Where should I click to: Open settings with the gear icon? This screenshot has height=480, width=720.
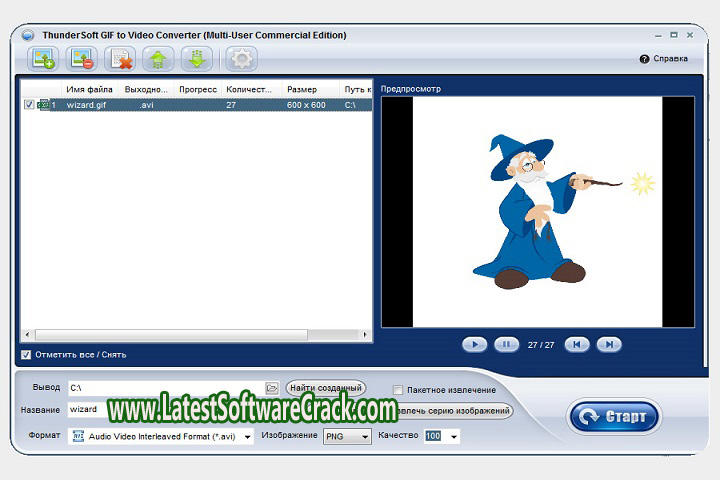tap(240, 59)
